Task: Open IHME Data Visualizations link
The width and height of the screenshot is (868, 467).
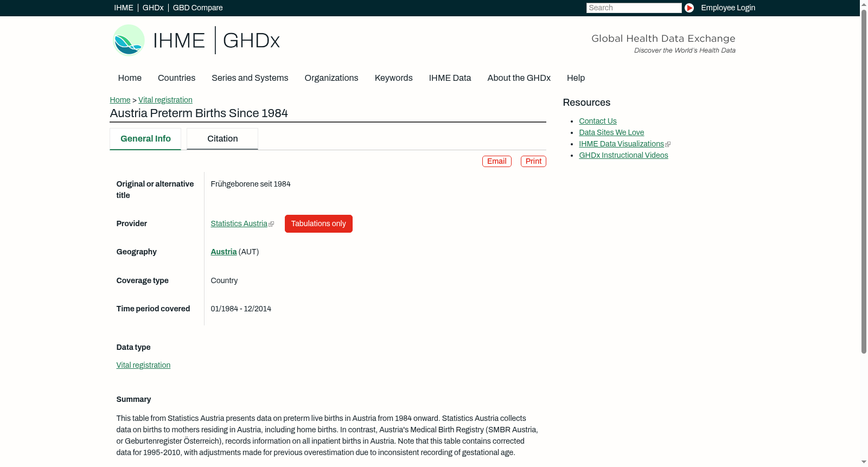Action: coord(621,144)
